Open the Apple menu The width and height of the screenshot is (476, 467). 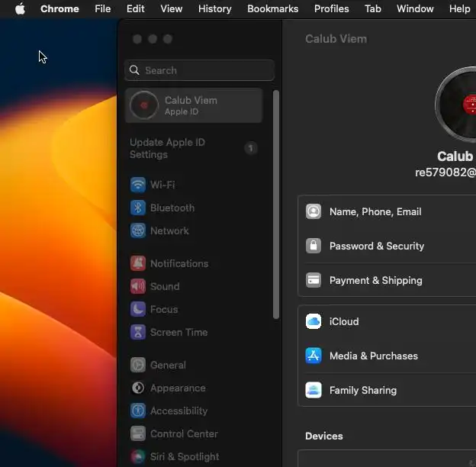click(20, 8)
